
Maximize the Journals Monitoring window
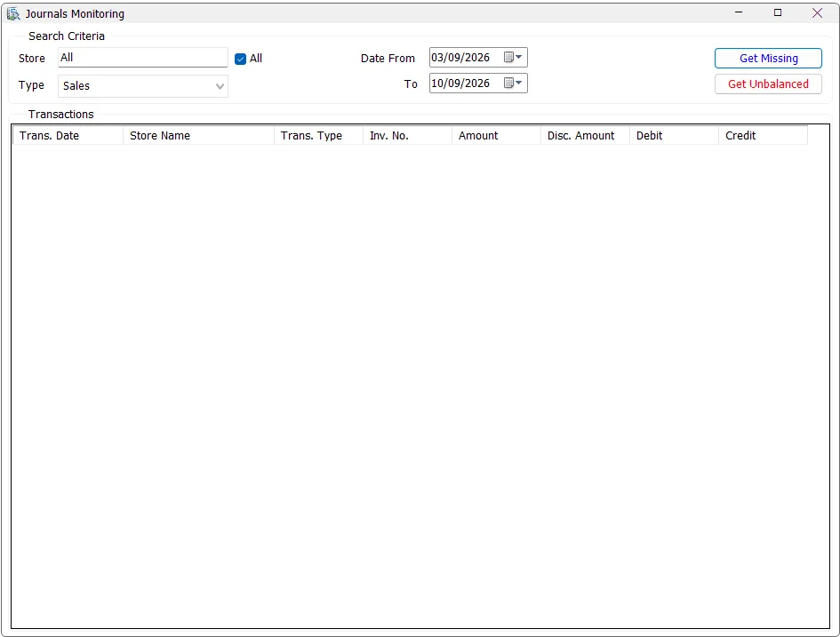coord(778,12)
